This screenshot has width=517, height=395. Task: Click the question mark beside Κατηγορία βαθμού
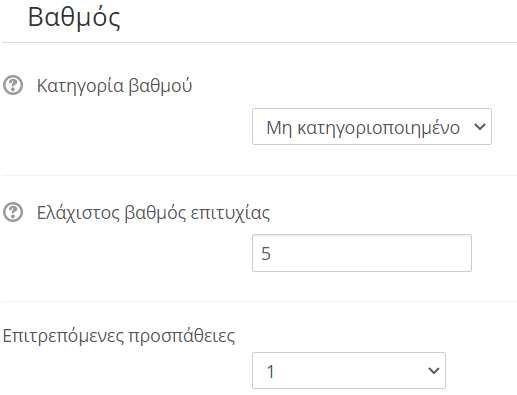13,85
